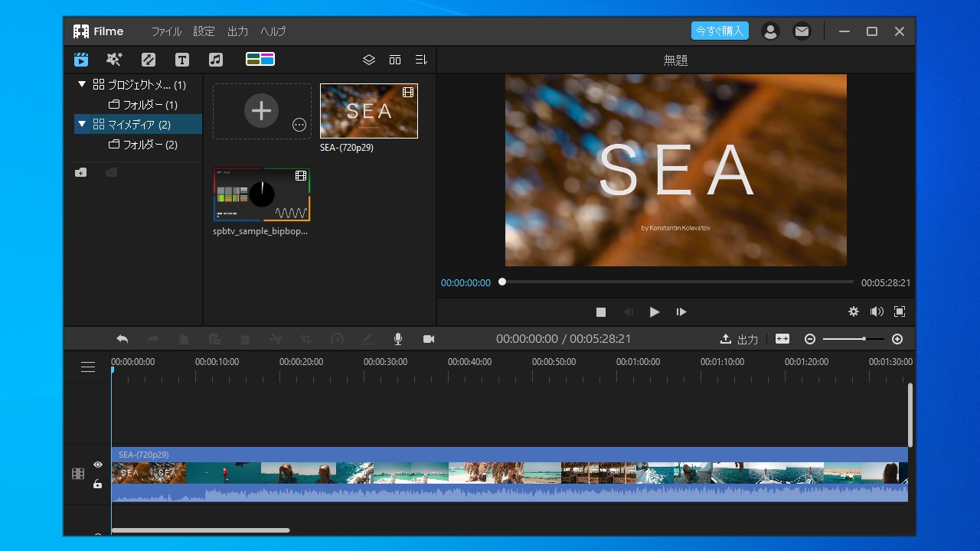
Task: Click the copy clip icon
Action: 184,339
